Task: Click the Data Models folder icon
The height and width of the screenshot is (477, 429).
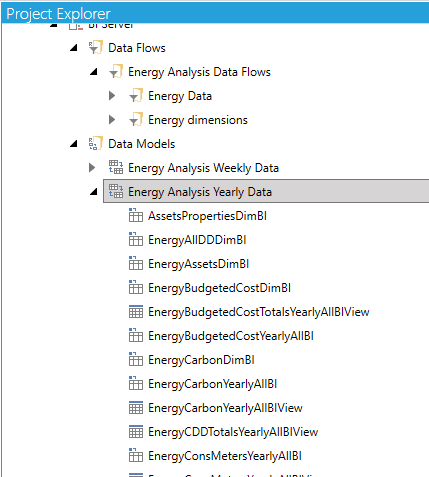Action: [x=96, y=144]
